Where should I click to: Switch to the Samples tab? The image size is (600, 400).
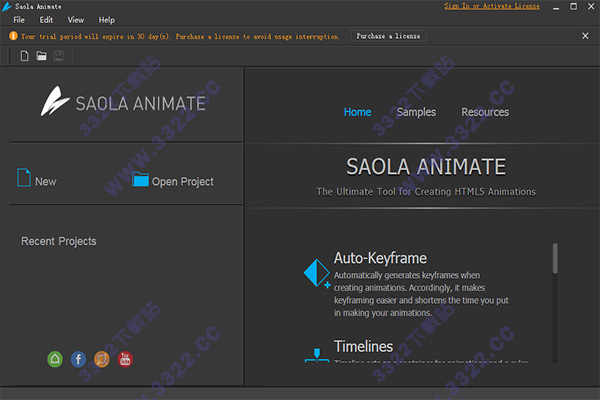click(416, 112)
